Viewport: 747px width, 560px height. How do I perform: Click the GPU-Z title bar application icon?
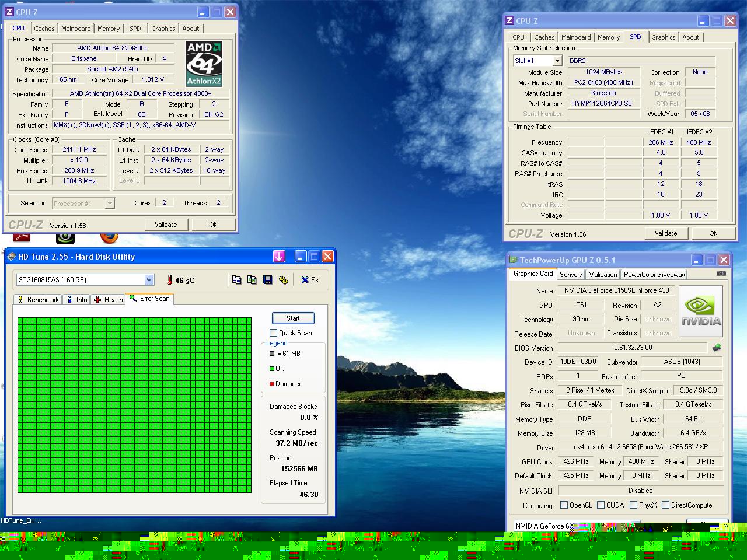(514, 260)
